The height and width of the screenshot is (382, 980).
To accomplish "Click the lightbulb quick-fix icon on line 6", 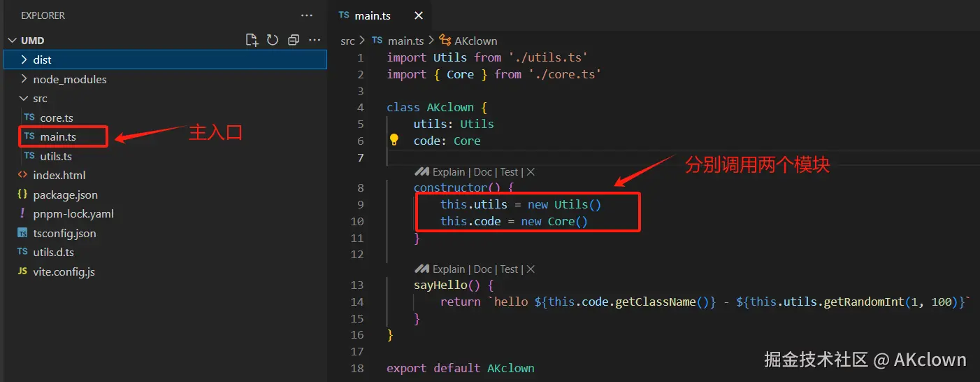I will click(x=394, y=140).
